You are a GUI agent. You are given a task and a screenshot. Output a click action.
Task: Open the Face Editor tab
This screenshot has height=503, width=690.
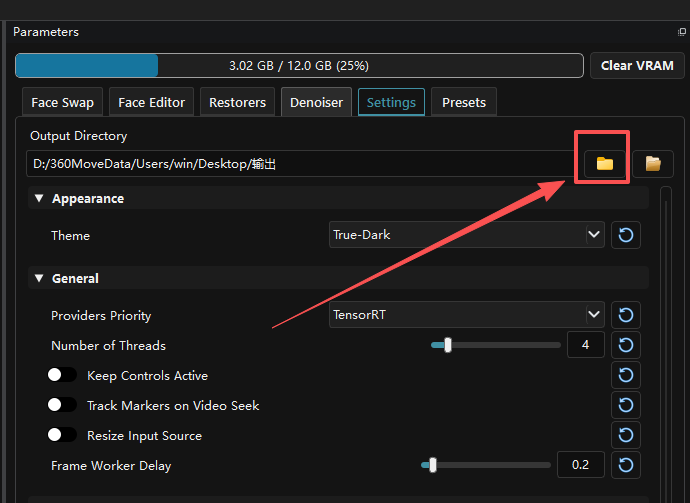tap(151, 102)
